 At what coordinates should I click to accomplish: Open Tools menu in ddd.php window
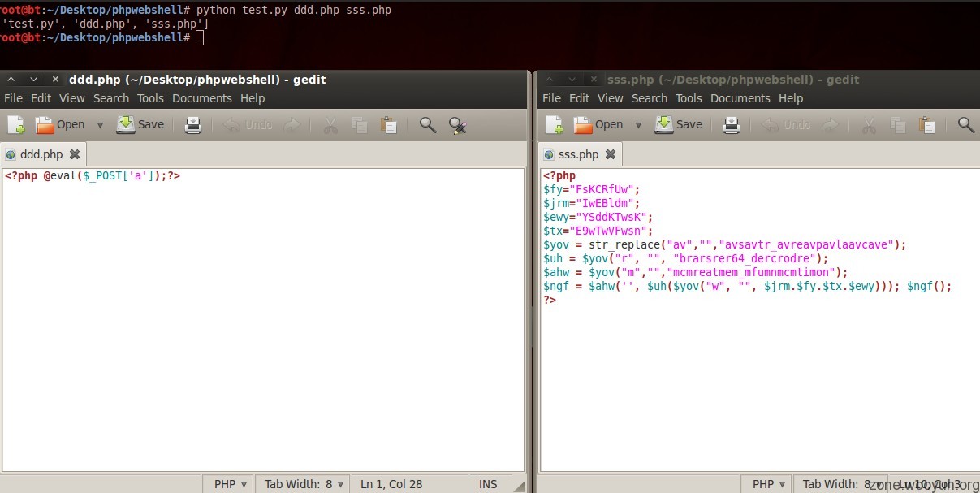pyautogui.click(x=150, y=98)
